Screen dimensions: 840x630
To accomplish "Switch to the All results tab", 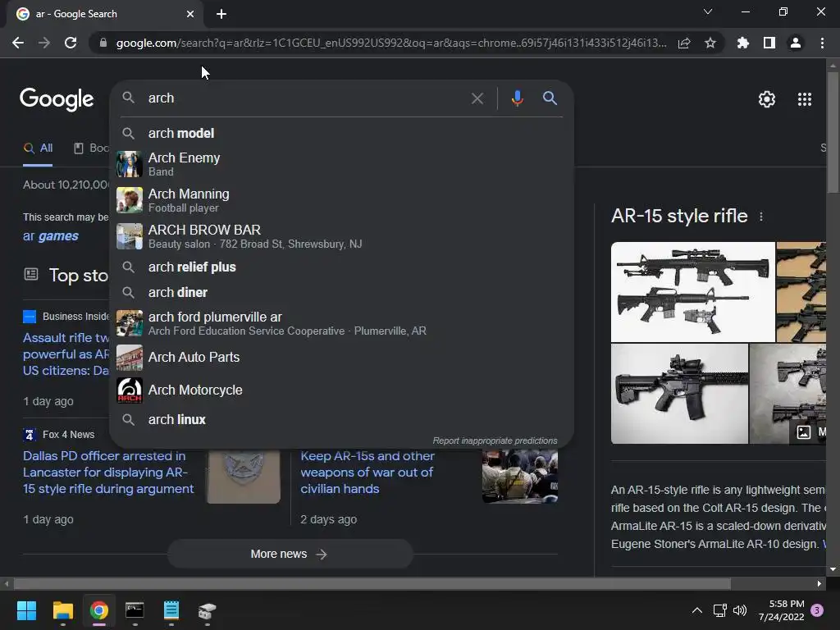I will (38, 148).
